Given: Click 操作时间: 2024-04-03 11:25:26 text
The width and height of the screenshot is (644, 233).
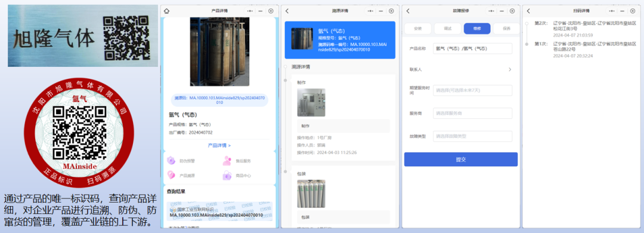Looking at the screenshot, I should tap(327, 153).
